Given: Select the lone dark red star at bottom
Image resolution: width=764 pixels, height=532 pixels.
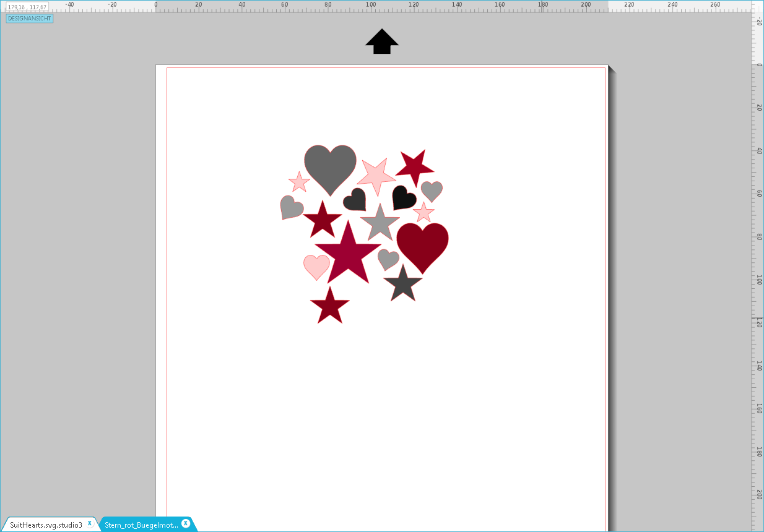Looking at the screenshot, I should 329,306.
